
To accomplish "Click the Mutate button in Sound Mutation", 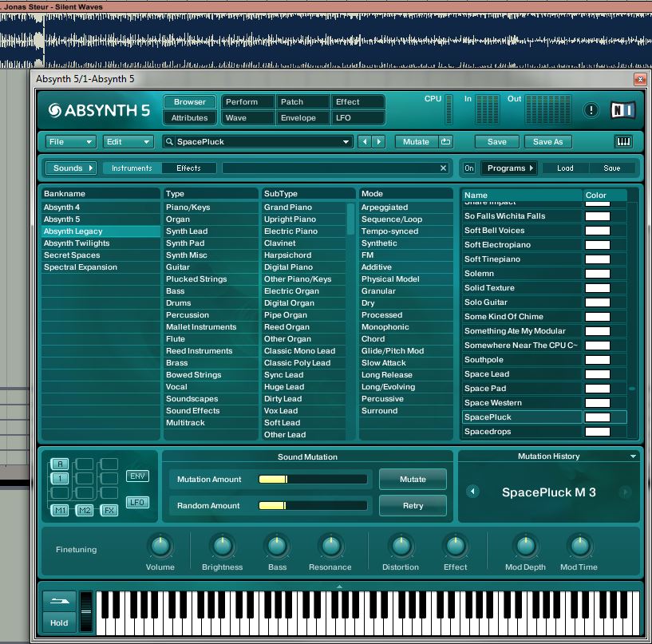I will [413, 479].
